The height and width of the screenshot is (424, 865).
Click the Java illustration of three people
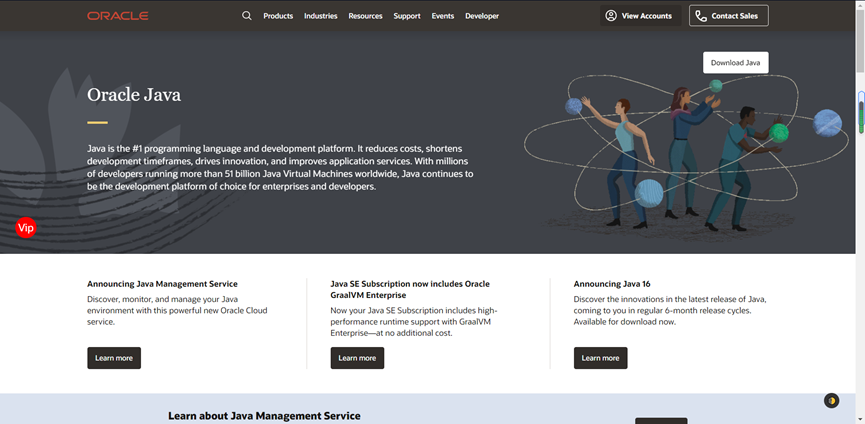[x=685, y=158]
